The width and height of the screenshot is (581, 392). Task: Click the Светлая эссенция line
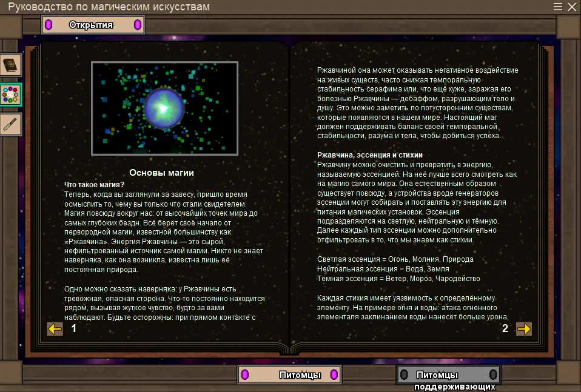point(395,259)
